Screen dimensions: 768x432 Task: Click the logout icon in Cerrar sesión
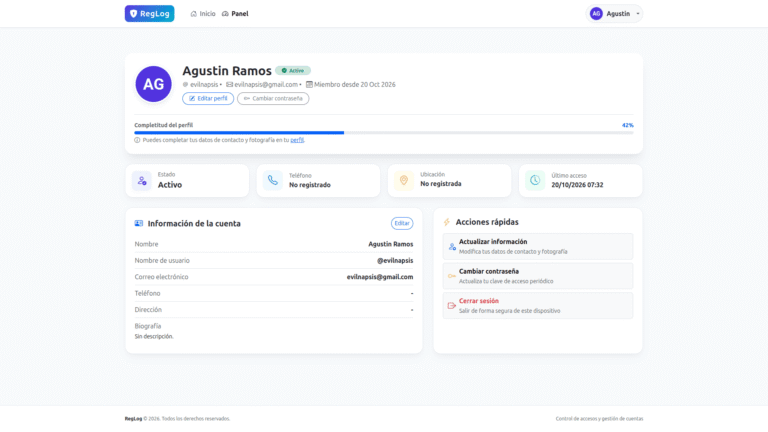click(x=452, y=306)
